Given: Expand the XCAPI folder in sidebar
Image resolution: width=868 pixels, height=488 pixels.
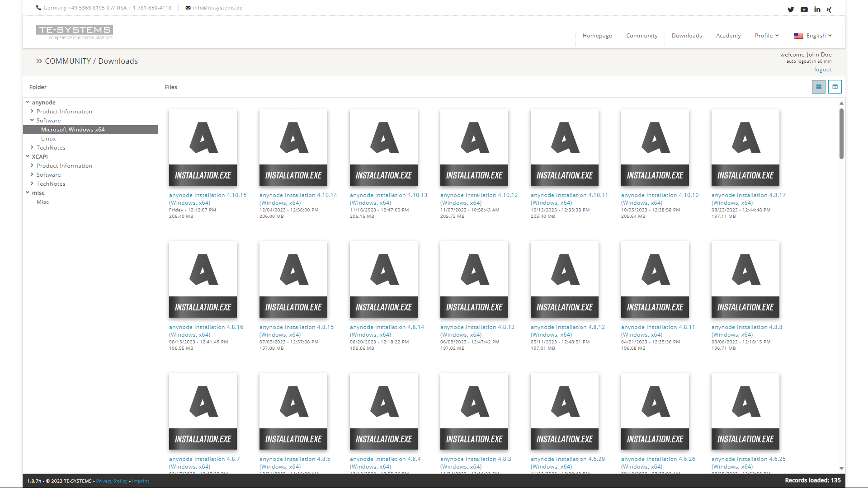Looking at the screenshot, I should (28, 156).
